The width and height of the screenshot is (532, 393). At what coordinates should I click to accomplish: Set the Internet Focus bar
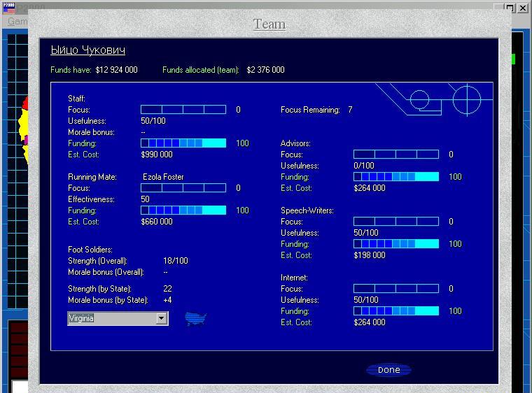coord(396,289)
